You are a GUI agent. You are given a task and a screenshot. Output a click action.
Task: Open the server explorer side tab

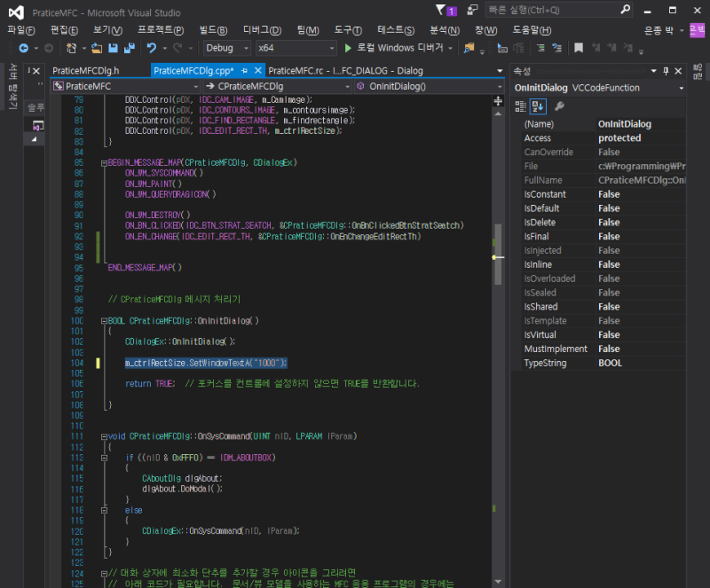pyautogui.click(x=12, y=86)
